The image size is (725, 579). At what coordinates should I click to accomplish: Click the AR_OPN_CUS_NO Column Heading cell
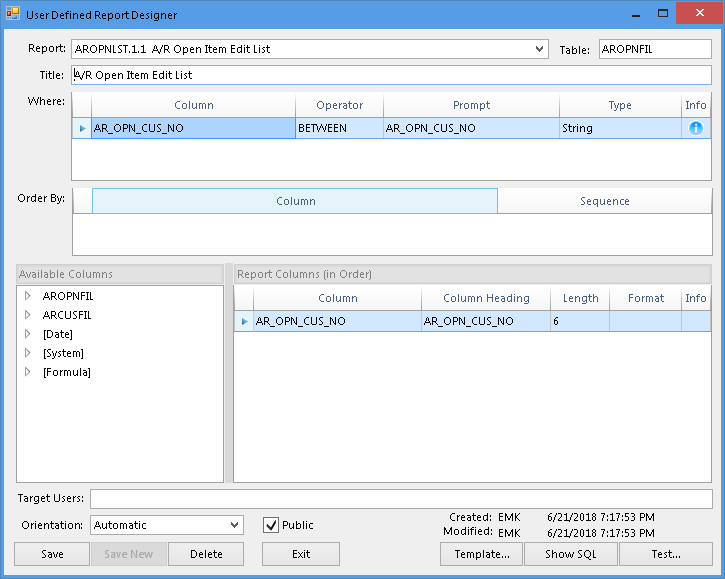click(486, 321)
